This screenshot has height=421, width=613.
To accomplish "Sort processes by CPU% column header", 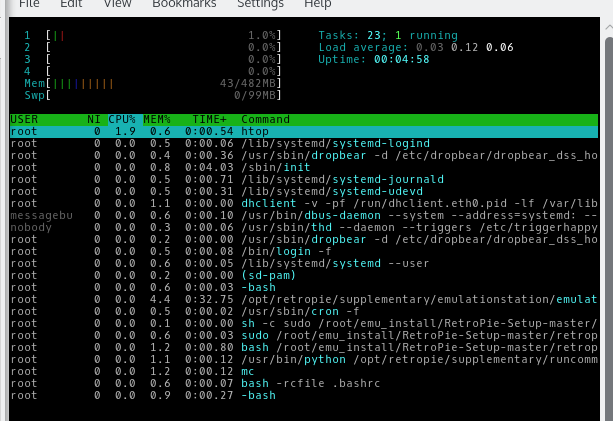I will point(122,120).
